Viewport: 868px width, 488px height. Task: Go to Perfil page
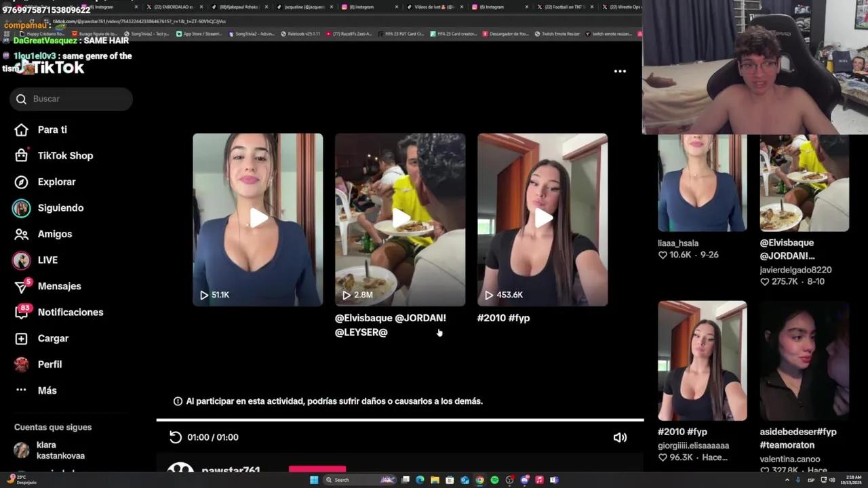39,365
